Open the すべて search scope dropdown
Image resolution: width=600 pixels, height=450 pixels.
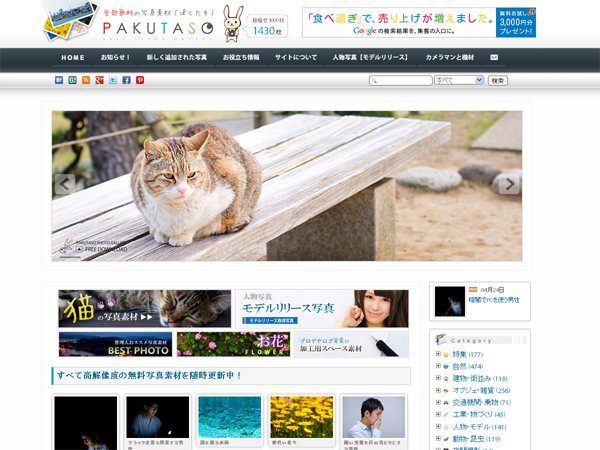tap(459, 80)
